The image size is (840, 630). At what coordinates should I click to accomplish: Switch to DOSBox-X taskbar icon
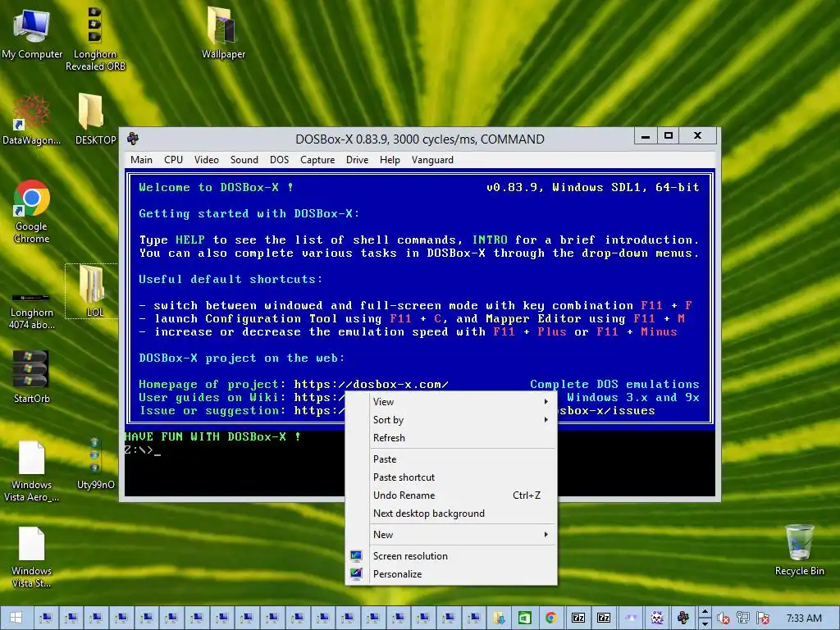pyautogui.click(x=683, y=619)
